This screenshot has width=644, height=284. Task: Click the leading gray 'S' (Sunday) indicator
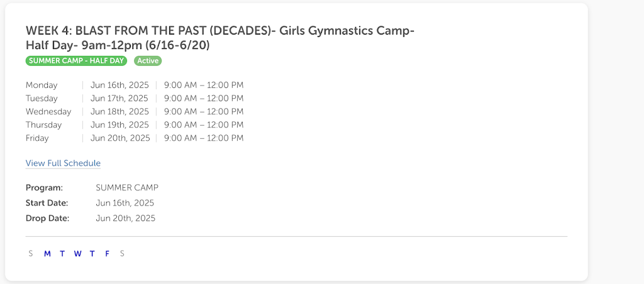(31, 254)
